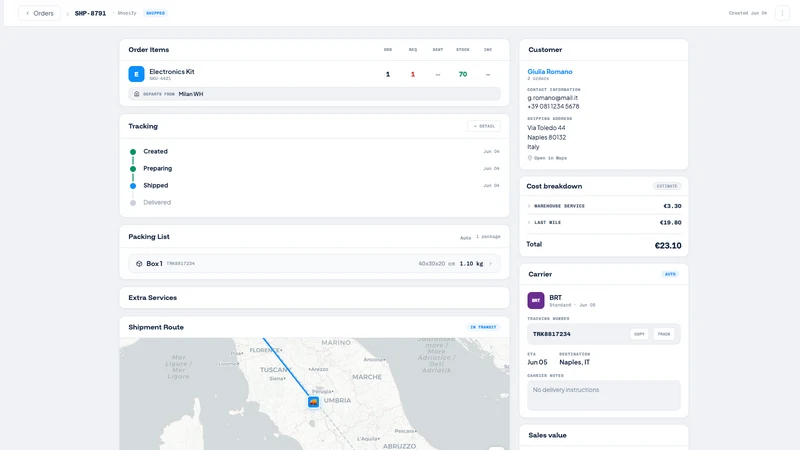Open Giulia Romano customer profile

549,72
